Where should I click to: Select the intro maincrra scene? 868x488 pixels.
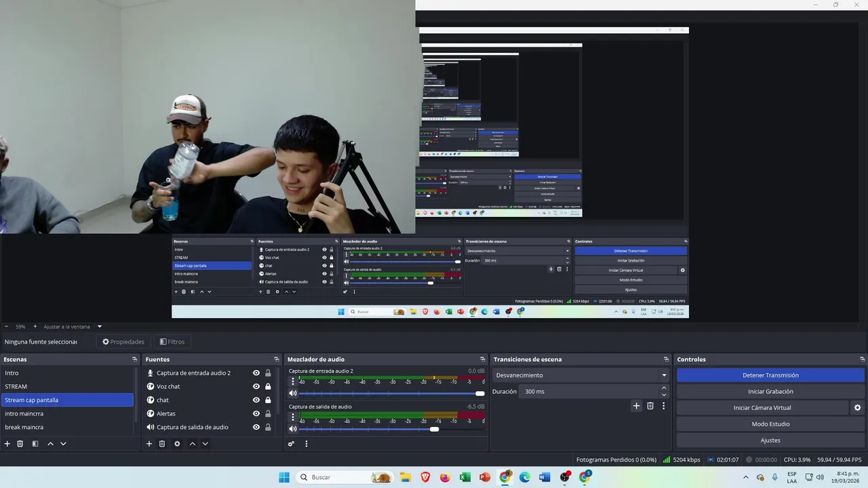[68, 413]
